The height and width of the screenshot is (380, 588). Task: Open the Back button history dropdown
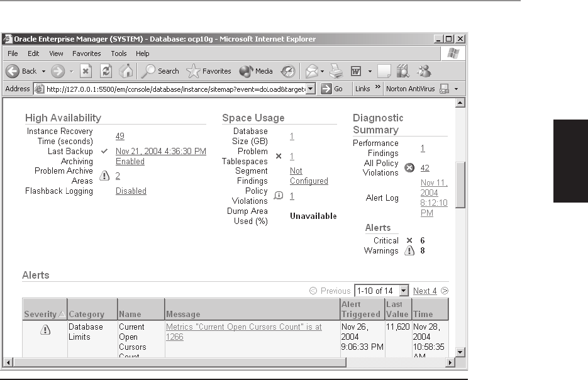point(43,71)
